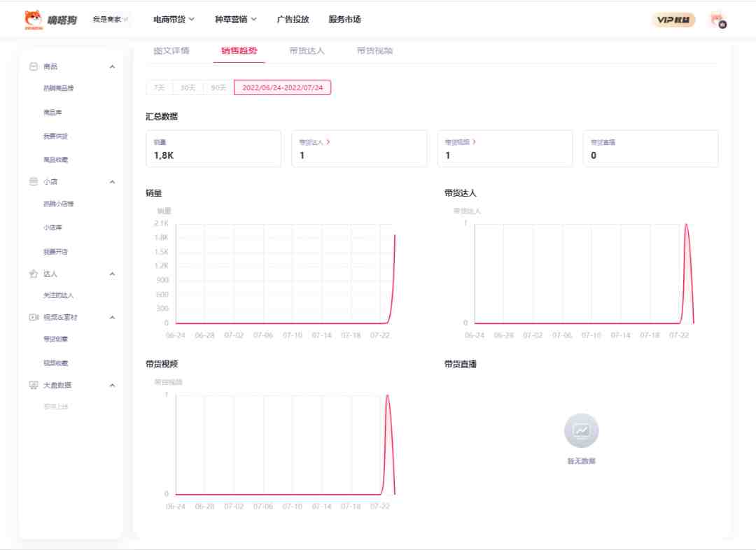Viewport: 756px width, 550px height.
Task: Open the third item under 商品 in sidebar
Action: pyautogui.click(x=55, y=136)
